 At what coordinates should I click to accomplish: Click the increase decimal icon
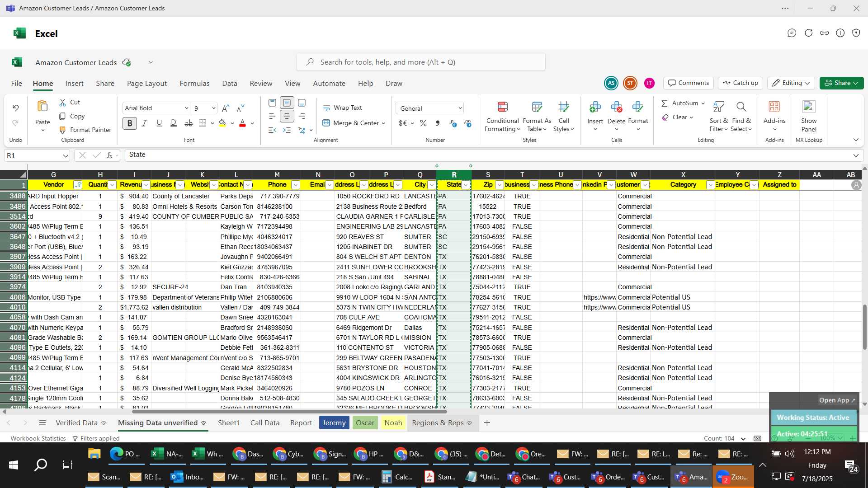pyautogui.click(x=453, y=123)
